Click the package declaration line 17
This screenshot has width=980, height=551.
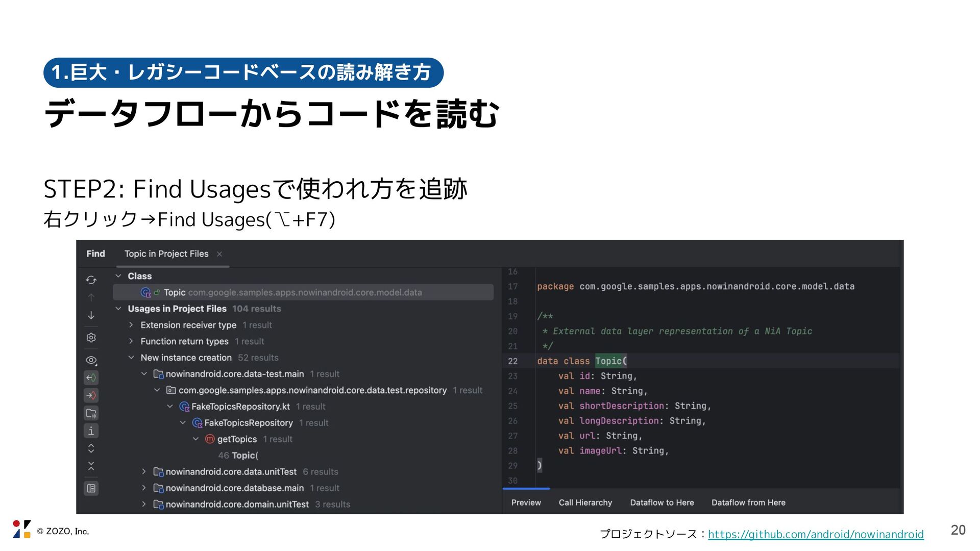pyautogui.click(x=696, y=286)
